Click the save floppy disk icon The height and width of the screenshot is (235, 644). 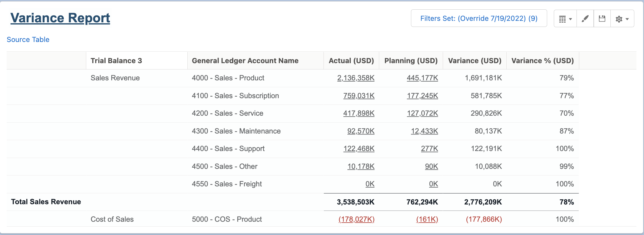[602, 19]
